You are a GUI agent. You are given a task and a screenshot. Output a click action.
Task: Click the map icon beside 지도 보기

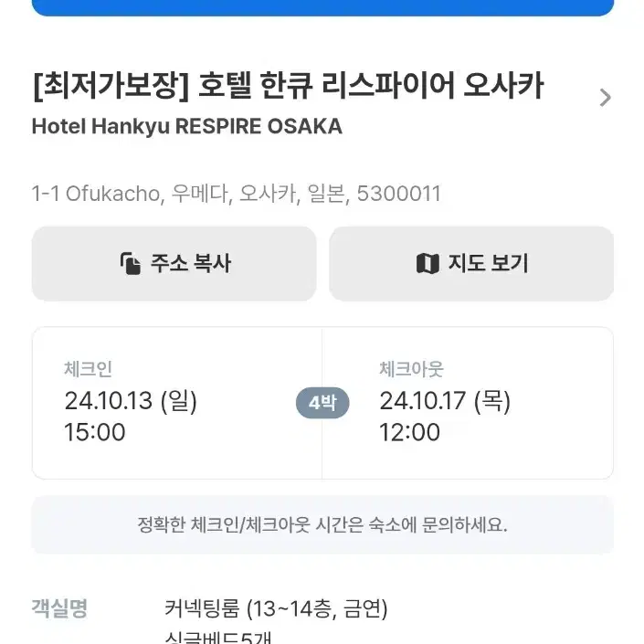tap(428, 263)
